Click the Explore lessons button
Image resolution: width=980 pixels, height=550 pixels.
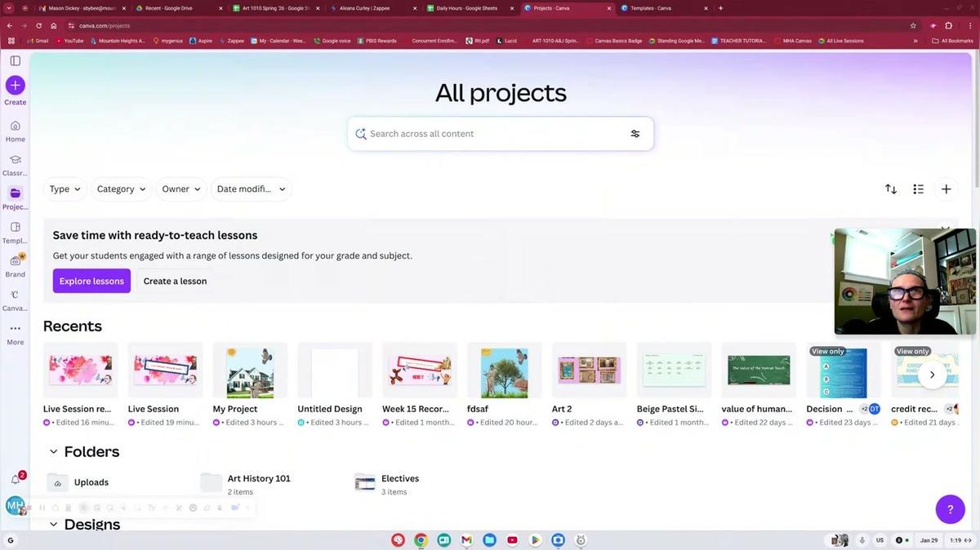tap(91, 281)
